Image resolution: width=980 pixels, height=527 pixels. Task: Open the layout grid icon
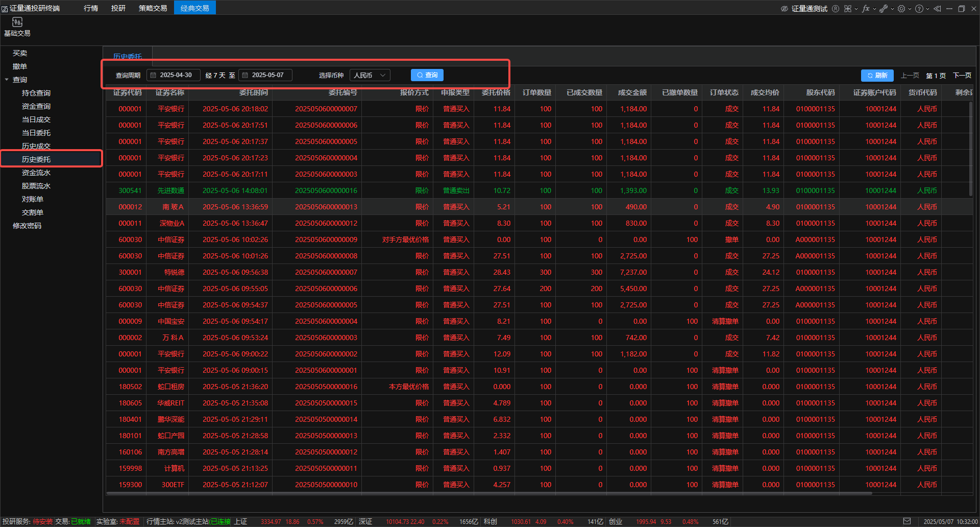(x=848, y=9)
